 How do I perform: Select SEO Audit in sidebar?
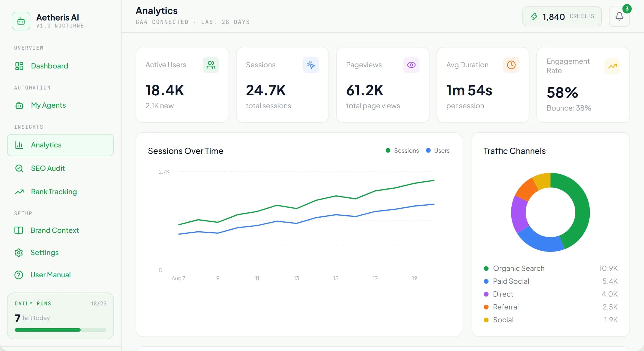pyautogui.click(x=60, y=168)
